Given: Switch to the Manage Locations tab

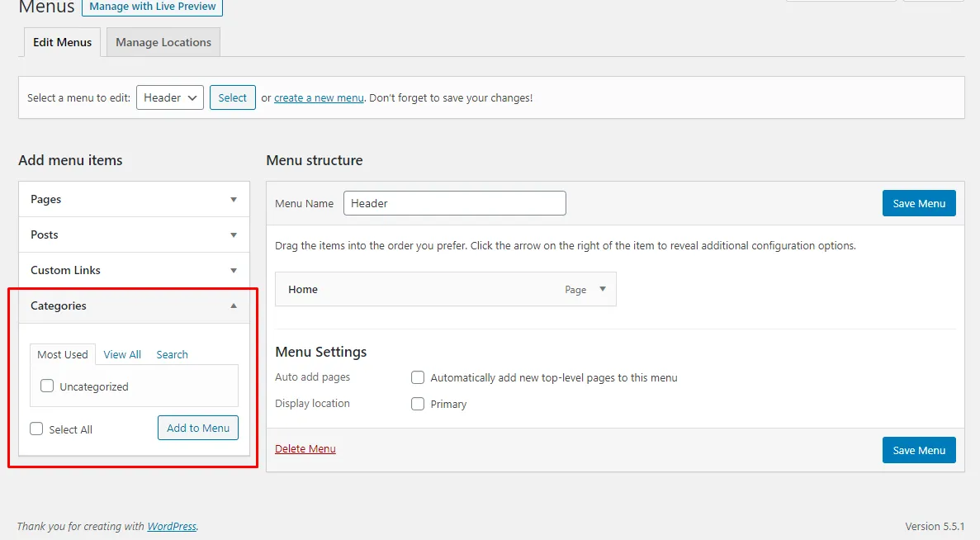Looking at the screenshot, I should point(163,42).
